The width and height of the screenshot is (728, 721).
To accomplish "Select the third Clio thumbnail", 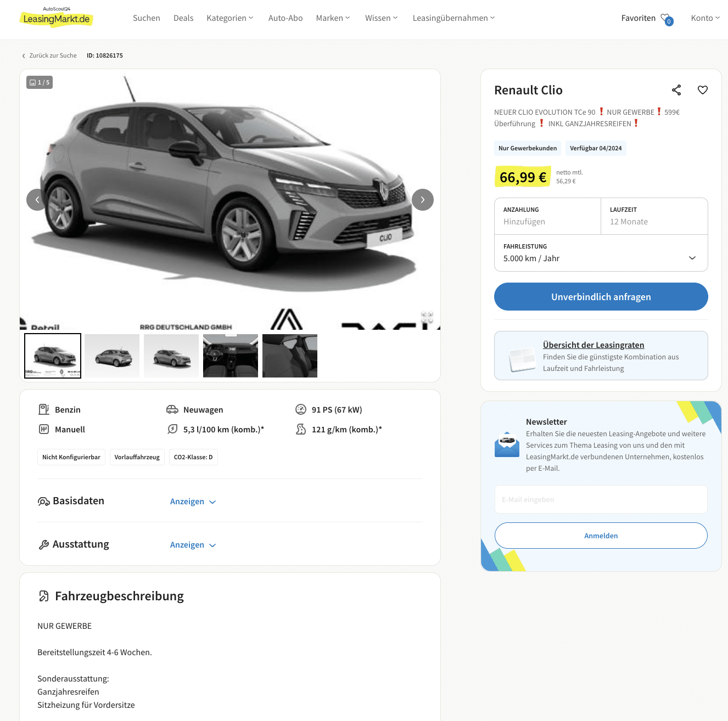I will point(171,356).
